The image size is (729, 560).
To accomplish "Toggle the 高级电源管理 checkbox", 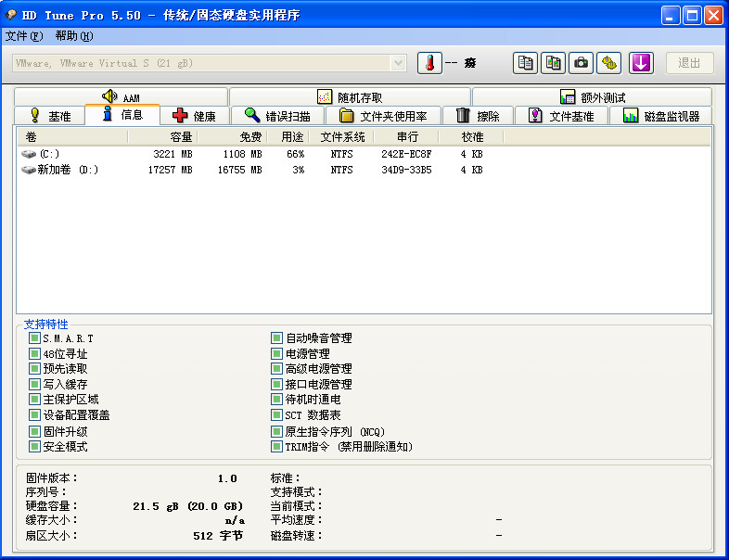I will tap(276, 368).
